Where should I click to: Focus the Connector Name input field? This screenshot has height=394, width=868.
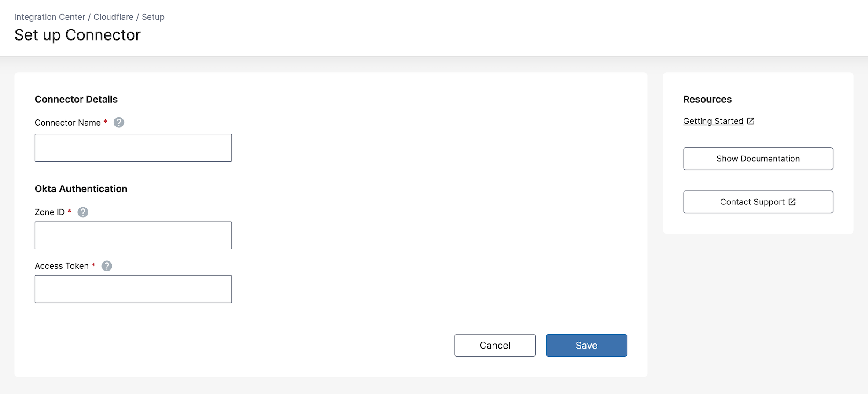coord(133,148)
